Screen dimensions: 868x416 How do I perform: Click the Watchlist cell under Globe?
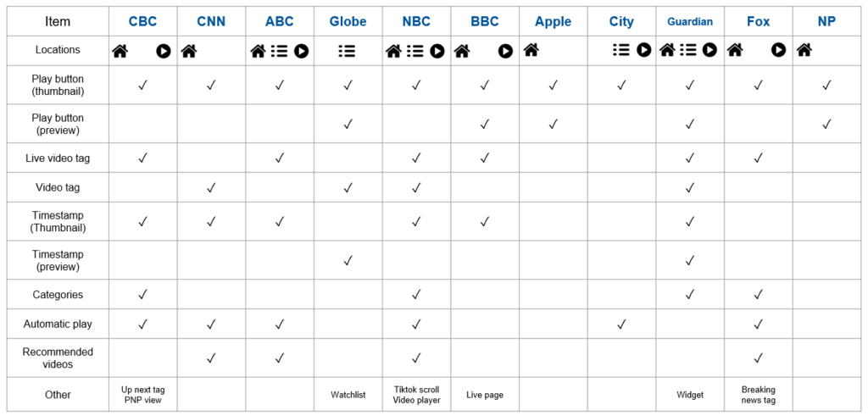(348, 395)
